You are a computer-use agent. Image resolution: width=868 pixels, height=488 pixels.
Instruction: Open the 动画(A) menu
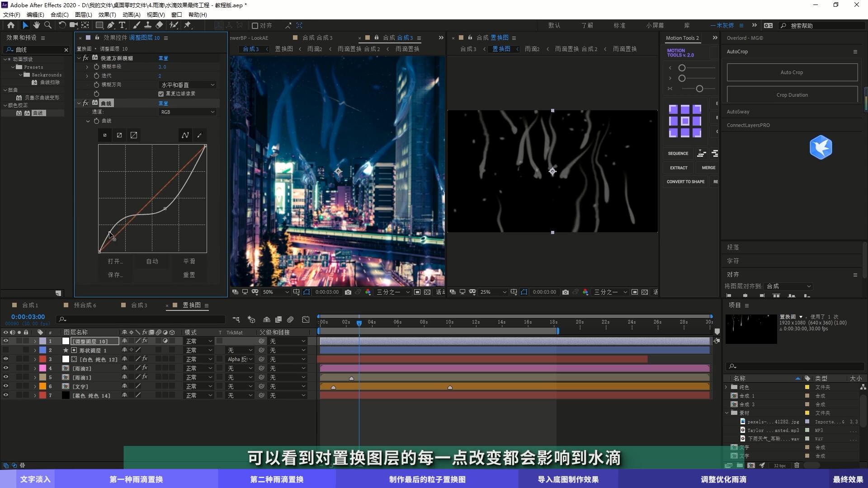click(x=131, y=15)
